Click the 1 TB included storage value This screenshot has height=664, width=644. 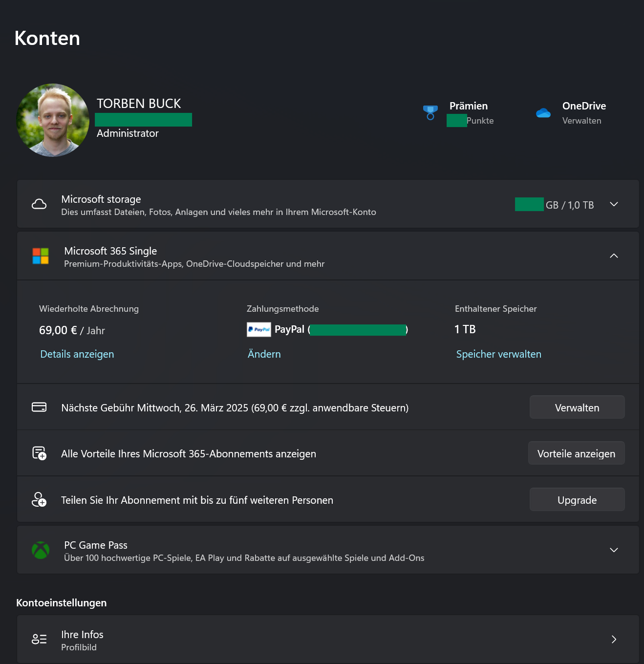click(465, 329)
